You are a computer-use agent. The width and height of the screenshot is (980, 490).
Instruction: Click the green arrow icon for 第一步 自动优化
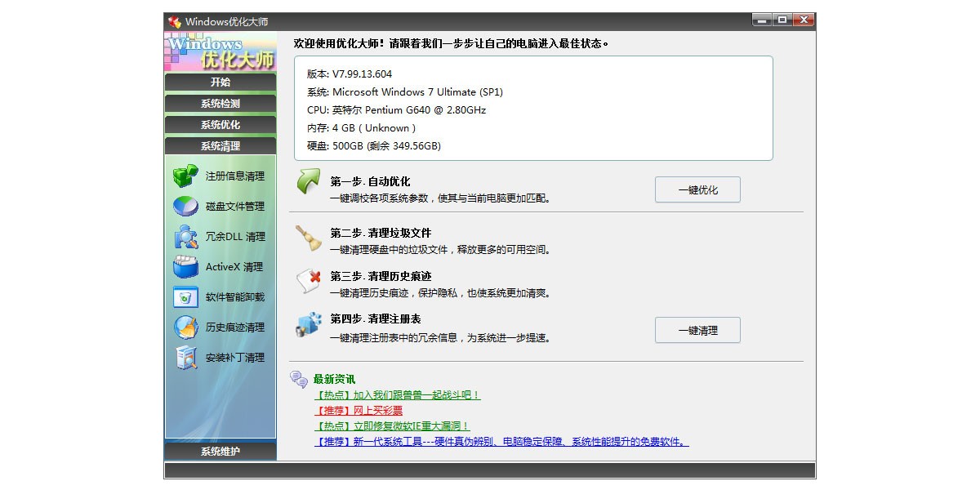point(308,182)
